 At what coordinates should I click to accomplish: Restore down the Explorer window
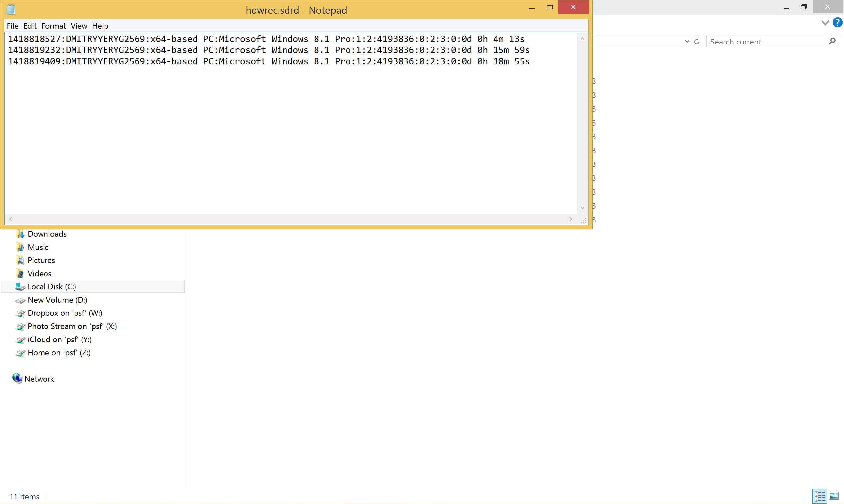click(x=803, y=7)
